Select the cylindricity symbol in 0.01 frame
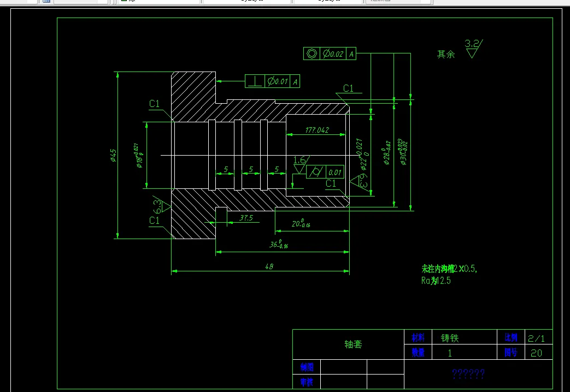 coord(316,172)
